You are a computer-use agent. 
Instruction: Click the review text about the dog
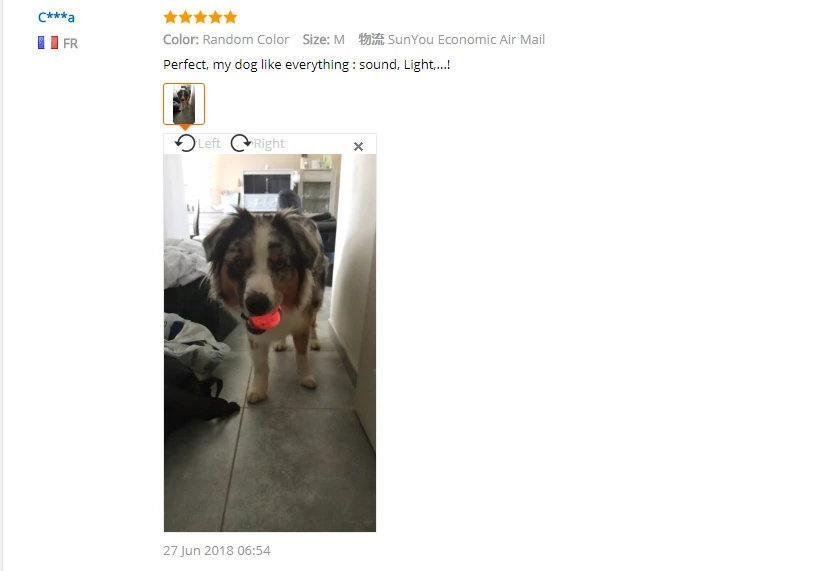pyautogui.click(x=306, y=65)
